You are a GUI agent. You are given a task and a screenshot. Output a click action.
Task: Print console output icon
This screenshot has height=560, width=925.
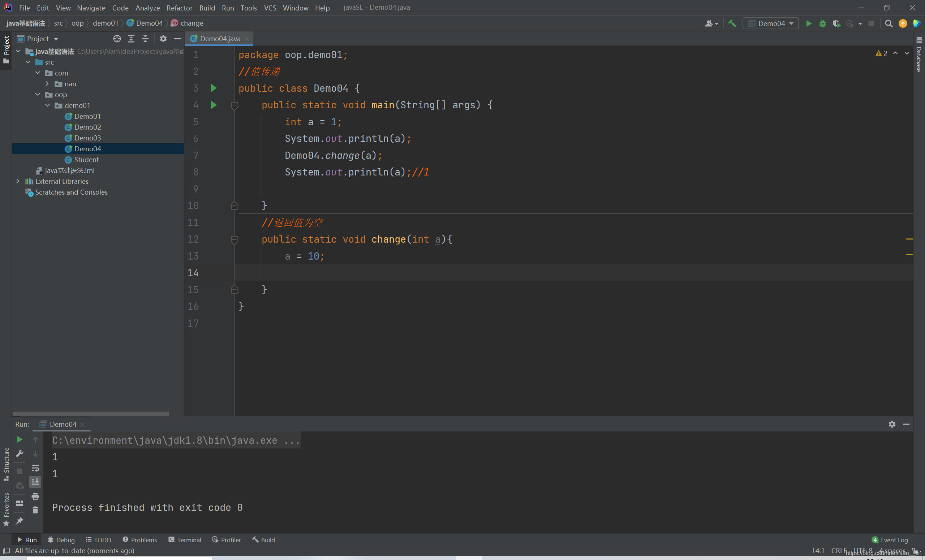point(35,496)
